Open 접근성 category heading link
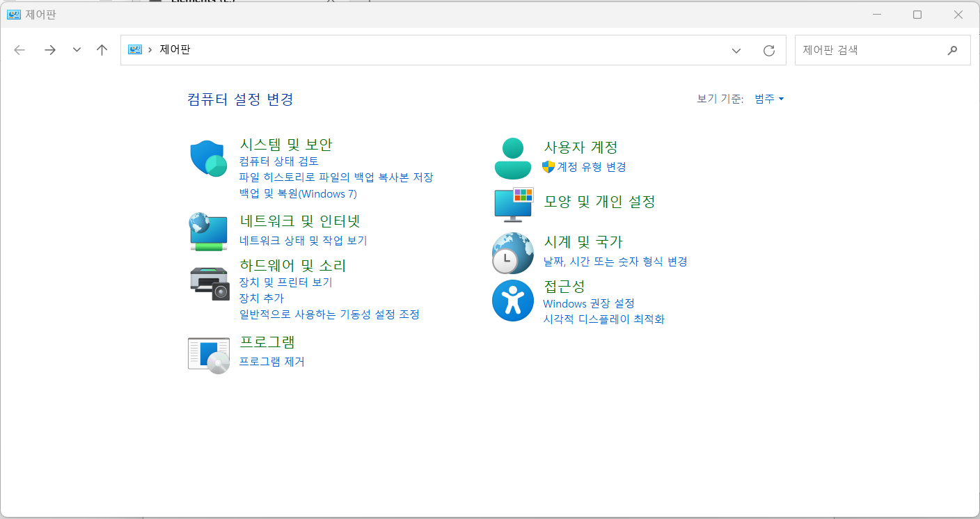The height and width of the screenshot is (519, 980). click(x=564, y=287)
